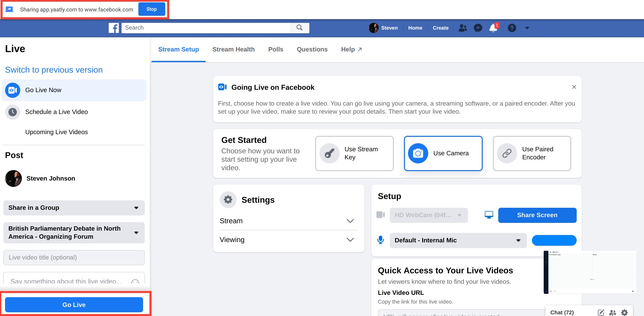Choose Use Stream Key option
Image resolution: width=644 pixels, height=316 pixels.
tap(354, 153)
